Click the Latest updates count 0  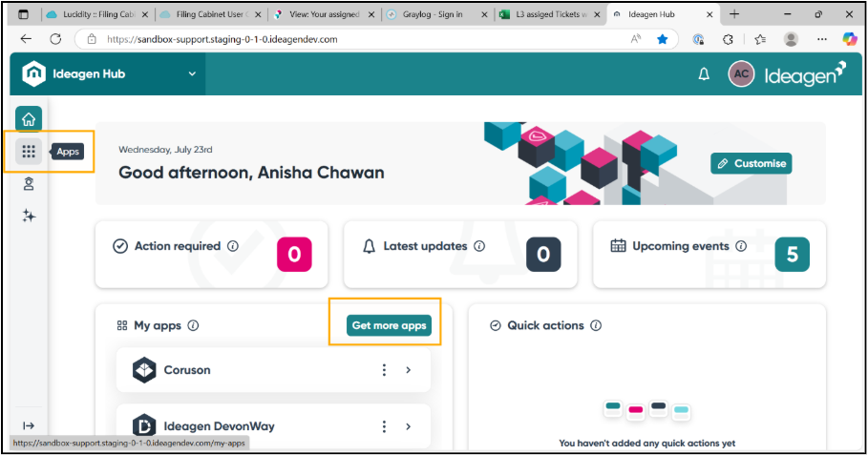click(543, 255)
